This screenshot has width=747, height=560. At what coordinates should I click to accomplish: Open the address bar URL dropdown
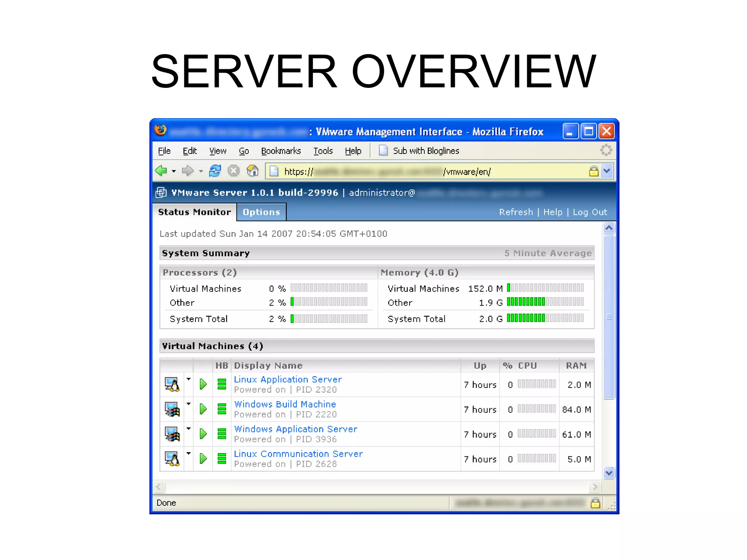(x=607, y=171)
